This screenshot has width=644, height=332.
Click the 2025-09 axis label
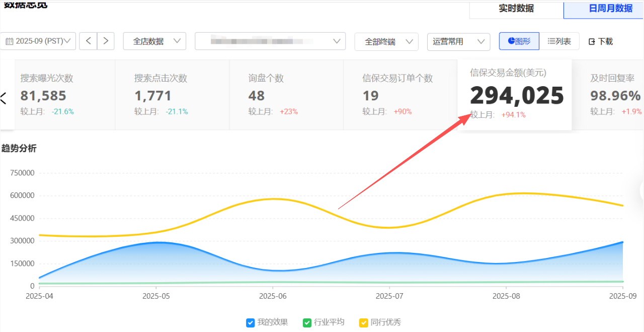pos(623,296)
